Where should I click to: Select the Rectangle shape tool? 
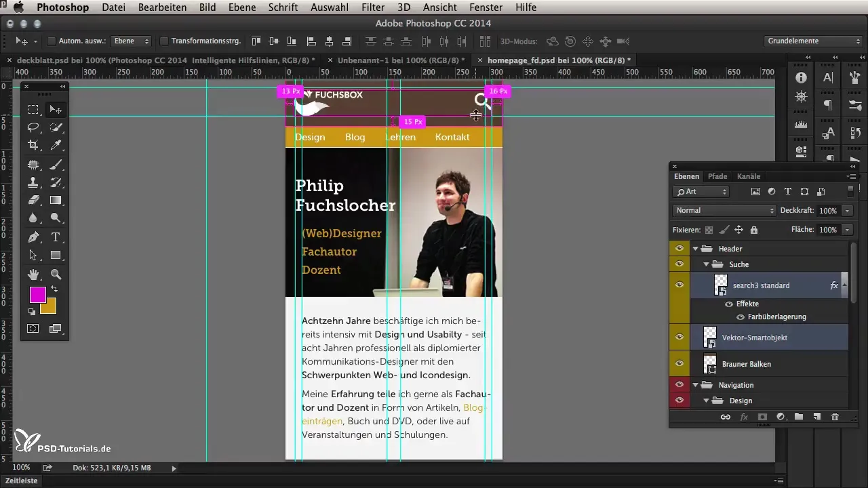pyautogui.click(x=56, y=256)
